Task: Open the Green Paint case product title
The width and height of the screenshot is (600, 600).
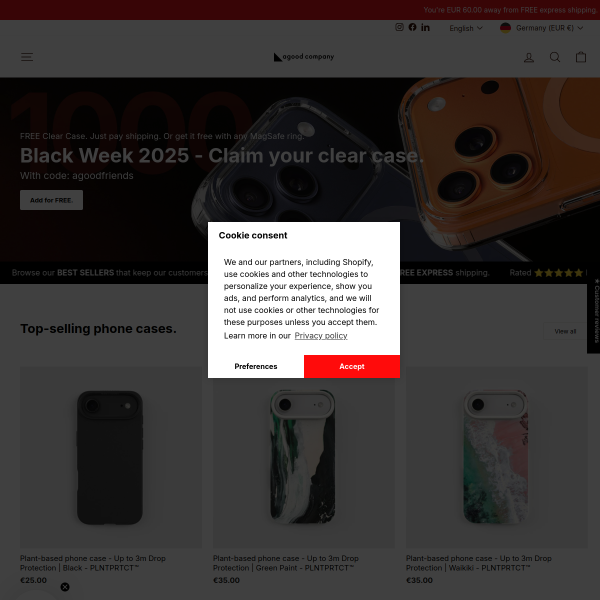Action: 285,563
